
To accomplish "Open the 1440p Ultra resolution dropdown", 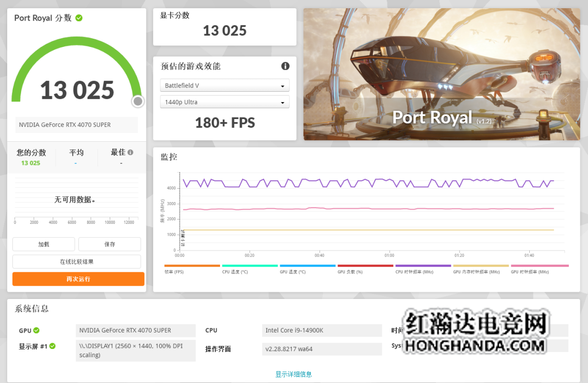I will pos(224,102).
